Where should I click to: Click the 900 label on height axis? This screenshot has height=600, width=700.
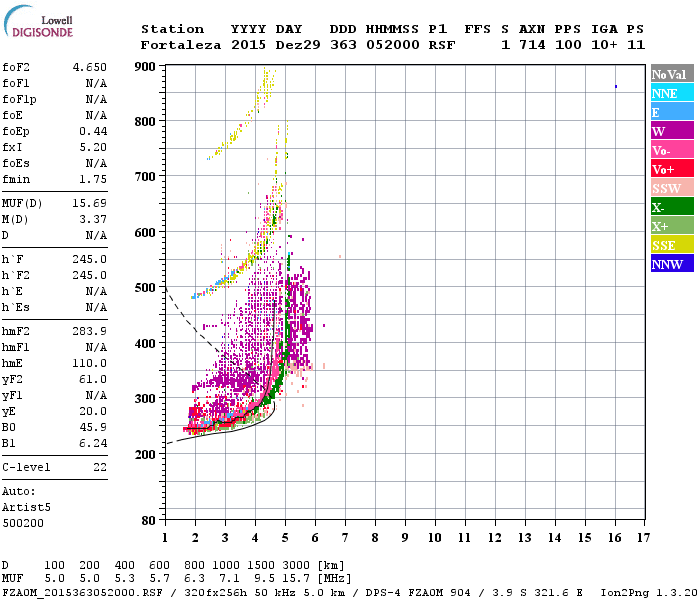coord(145,67)
